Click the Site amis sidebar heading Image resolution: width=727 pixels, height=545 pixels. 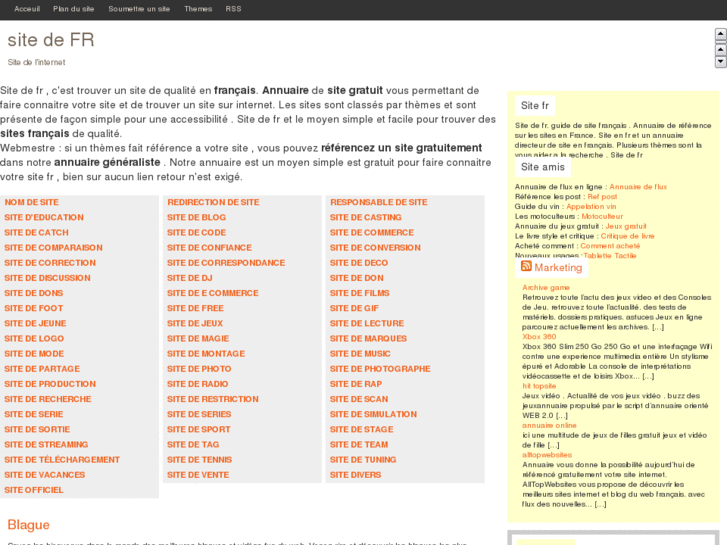542,167
